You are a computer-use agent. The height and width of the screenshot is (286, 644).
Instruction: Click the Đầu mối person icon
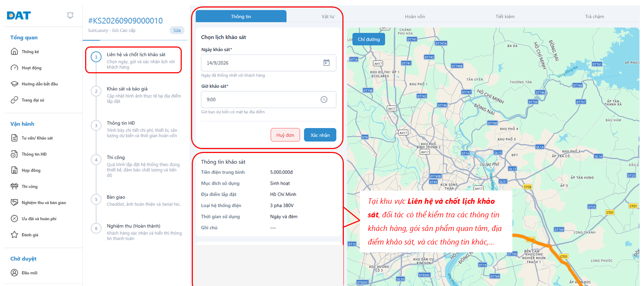click(x=14, y=272)
